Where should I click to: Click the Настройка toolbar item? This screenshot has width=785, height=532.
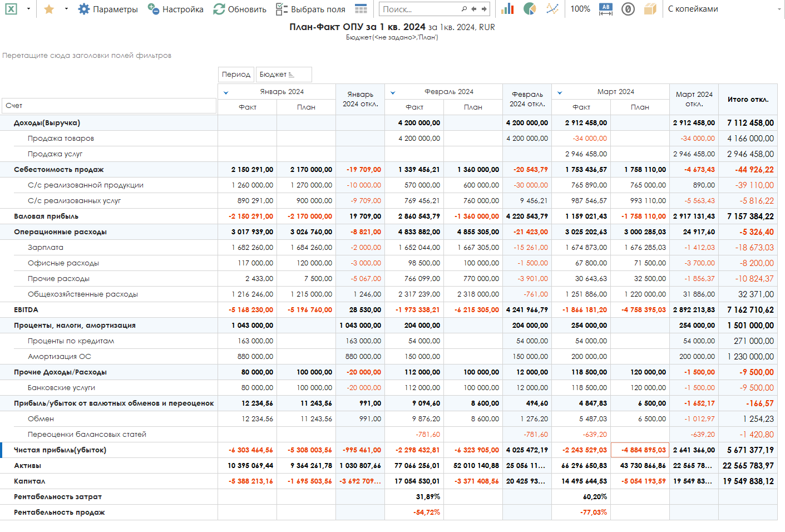(x=176, y=9)
